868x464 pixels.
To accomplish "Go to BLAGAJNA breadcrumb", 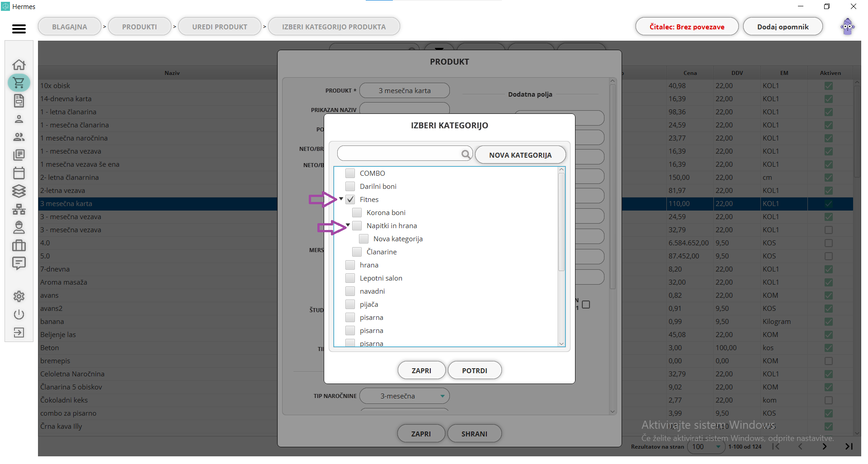I will point(70,27).
